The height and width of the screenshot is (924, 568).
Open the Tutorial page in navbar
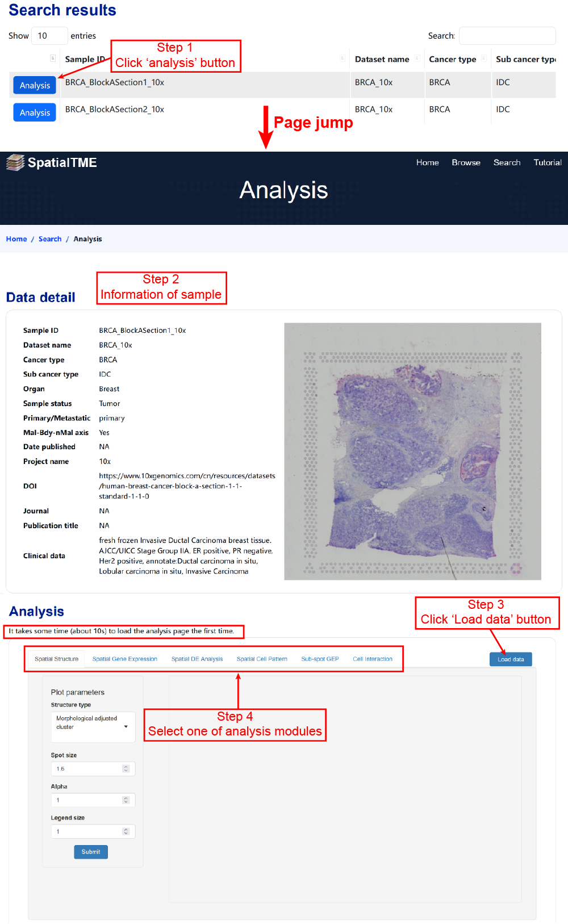pos(547,162)
